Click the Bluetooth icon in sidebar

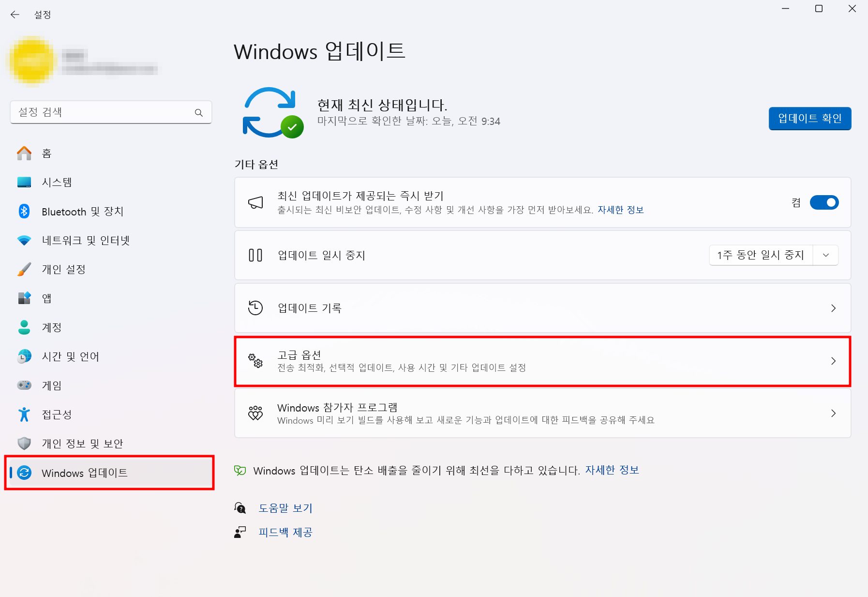point(24,211)
